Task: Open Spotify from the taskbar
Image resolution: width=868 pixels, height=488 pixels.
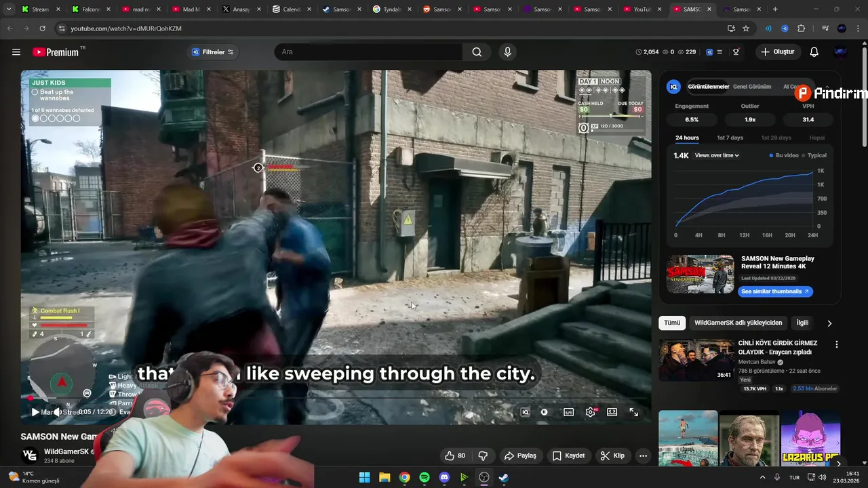Action: 425,477
